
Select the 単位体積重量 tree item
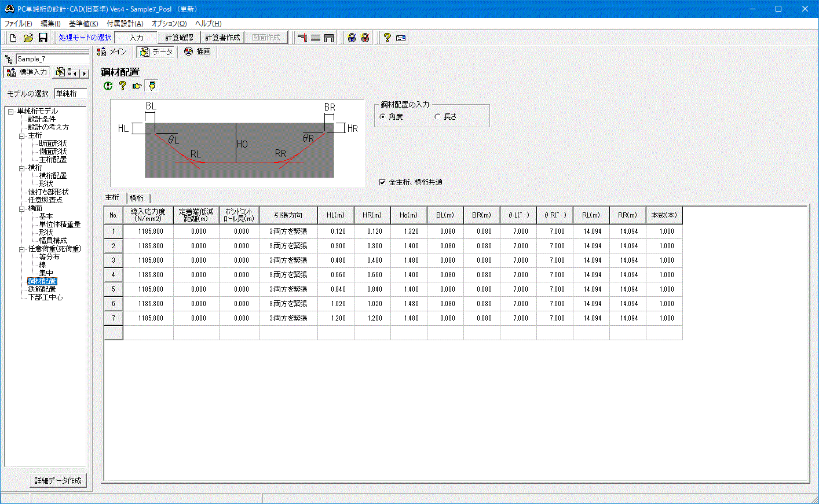pyautogui.click(x=60, y=225)
